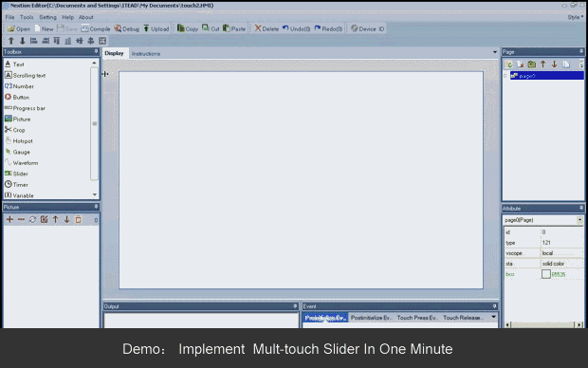
Task: Align selected components to the bottom
Action: click(68, 41)
